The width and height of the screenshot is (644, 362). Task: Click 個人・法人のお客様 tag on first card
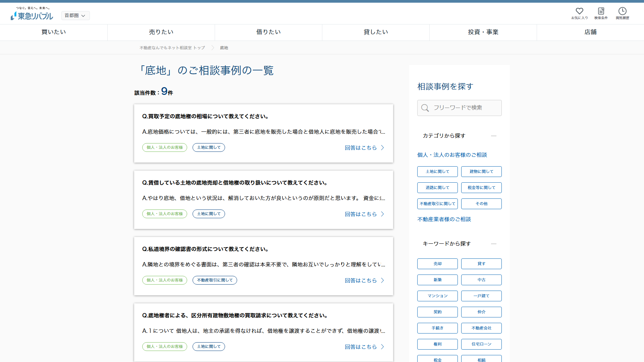pyautogui.click(x=165, y=147)
